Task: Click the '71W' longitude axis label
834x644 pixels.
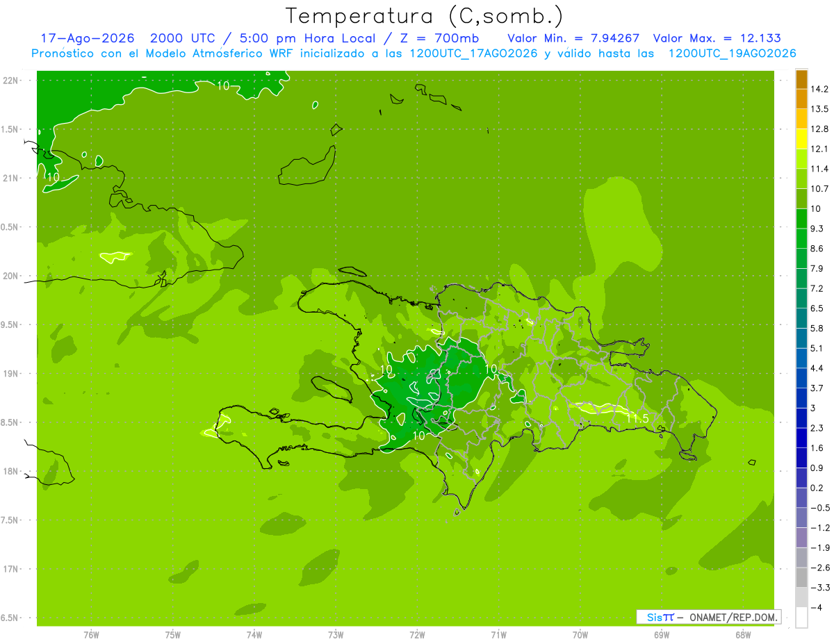Action: click(x=498, y=635)
